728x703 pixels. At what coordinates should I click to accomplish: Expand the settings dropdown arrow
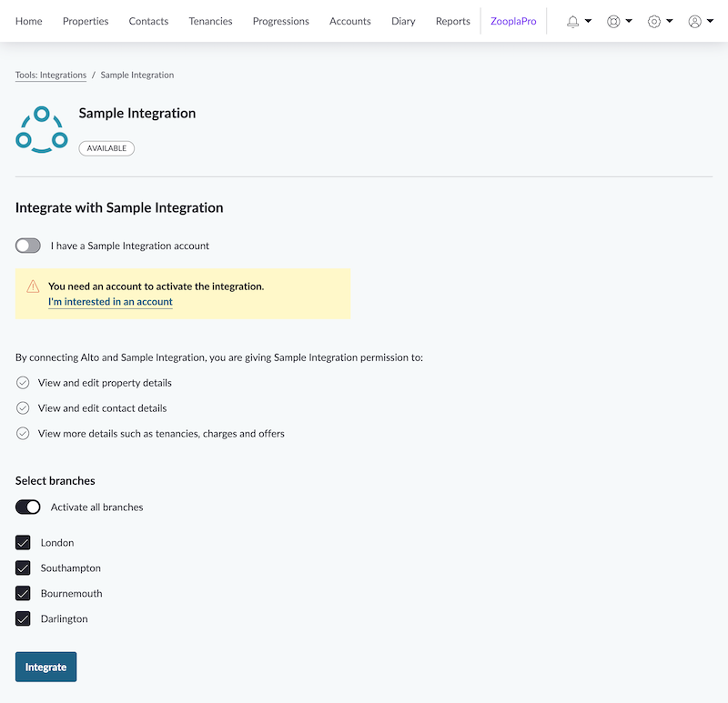point(670,21)
